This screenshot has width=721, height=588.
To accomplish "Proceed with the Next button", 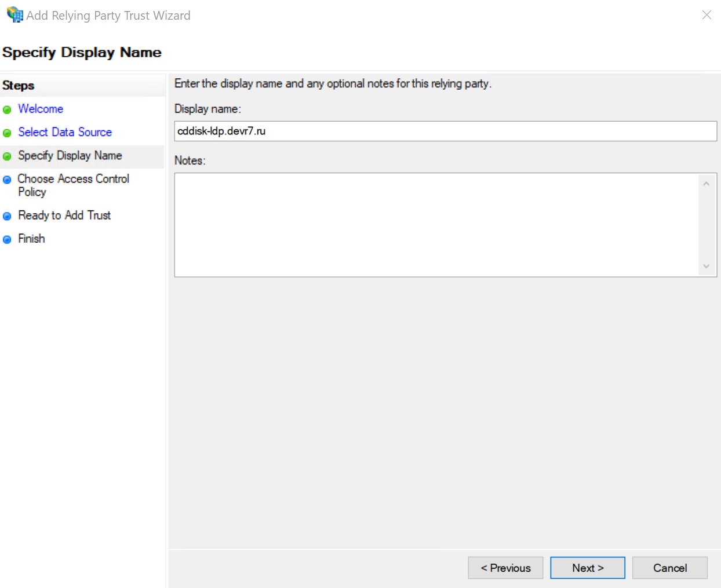I will (x=588, y=568).
